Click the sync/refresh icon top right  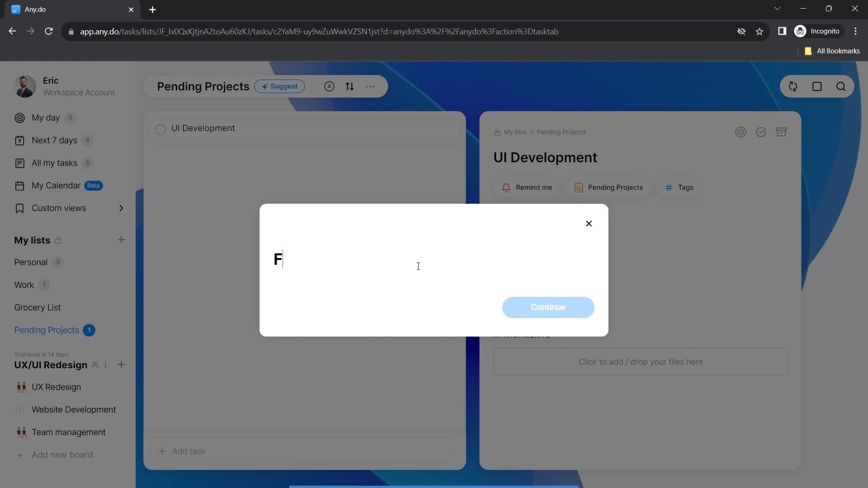coord(793,86)
